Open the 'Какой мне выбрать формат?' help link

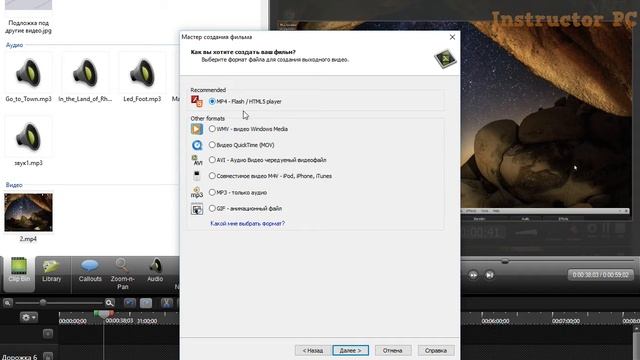tap(247, 224)
